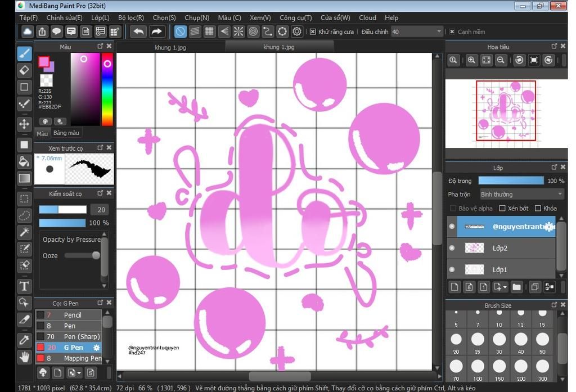Viewport: 576px width, 392px height.
Task: Select the Hand tool
Action: pyautogui.click(x=24, y=357)
